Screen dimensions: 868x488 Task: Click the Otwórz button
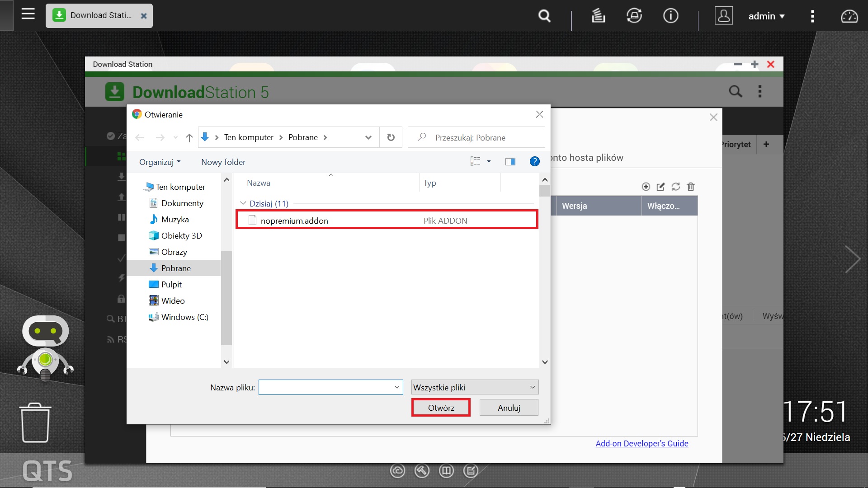441,408
